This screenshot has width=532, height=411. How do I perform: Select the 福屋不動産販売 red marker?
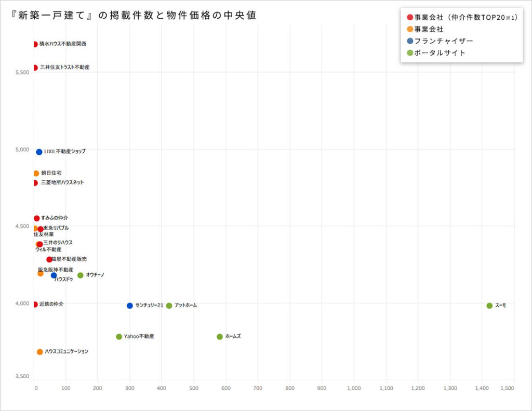click(x=49, y=259)
